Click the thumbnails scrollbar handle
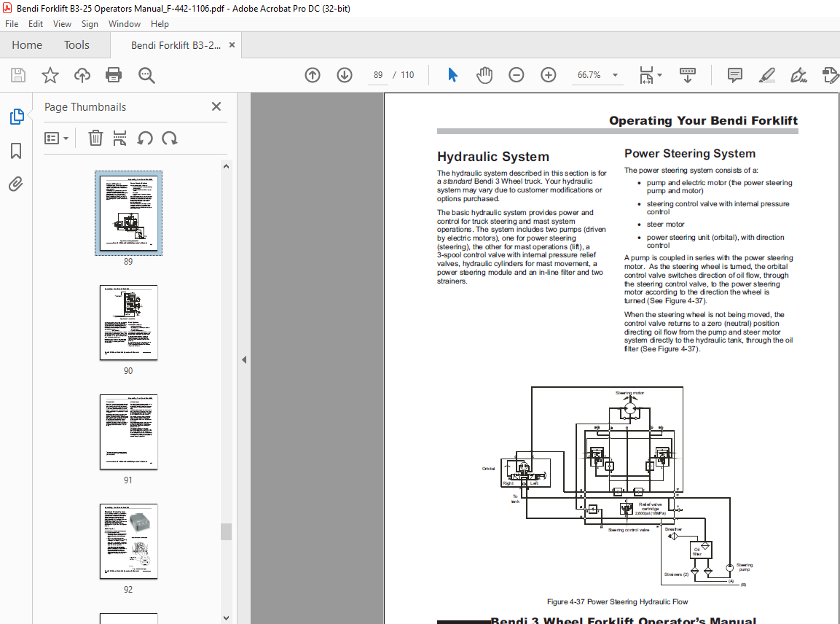This screenshot has height=624, width=840. [x=226, y=531]
